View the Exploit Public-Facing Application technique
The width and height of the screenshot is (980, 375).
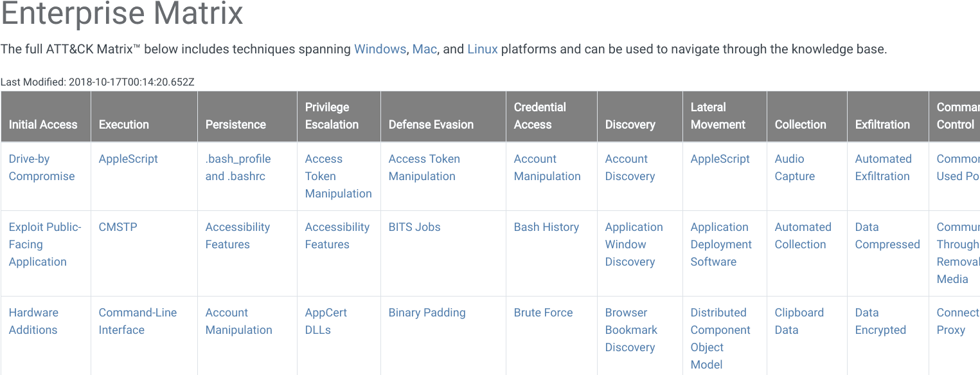pyautogui.click(x=44, y=244)
